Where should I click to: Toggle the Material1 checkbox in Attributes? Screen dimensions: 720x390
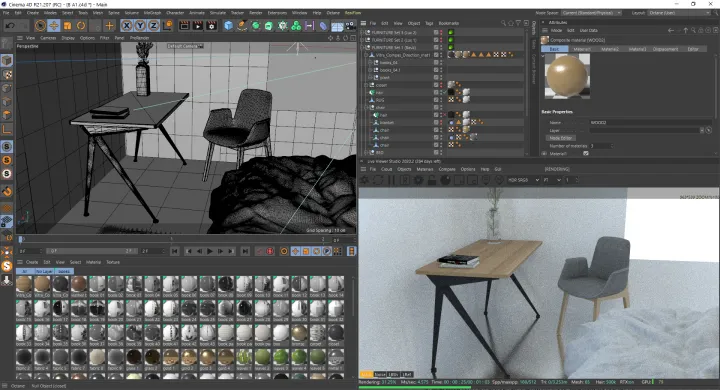tap(585, 153)
